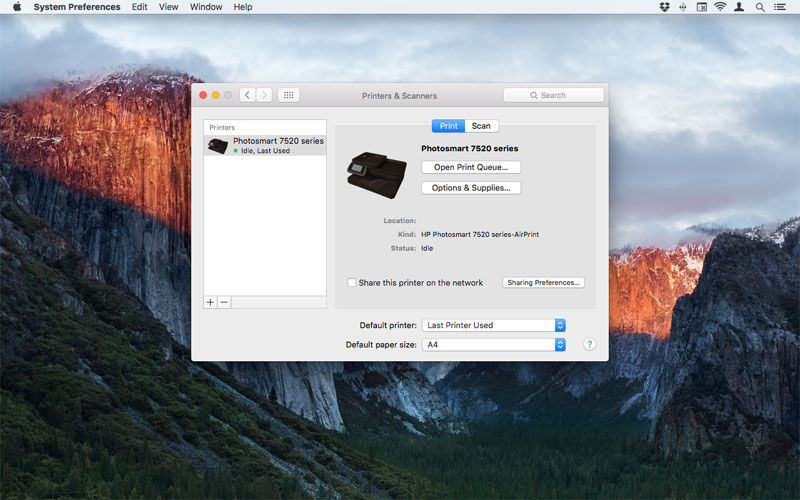
Task: Open the Default paper size dropdown
Action: pos(493,344)
